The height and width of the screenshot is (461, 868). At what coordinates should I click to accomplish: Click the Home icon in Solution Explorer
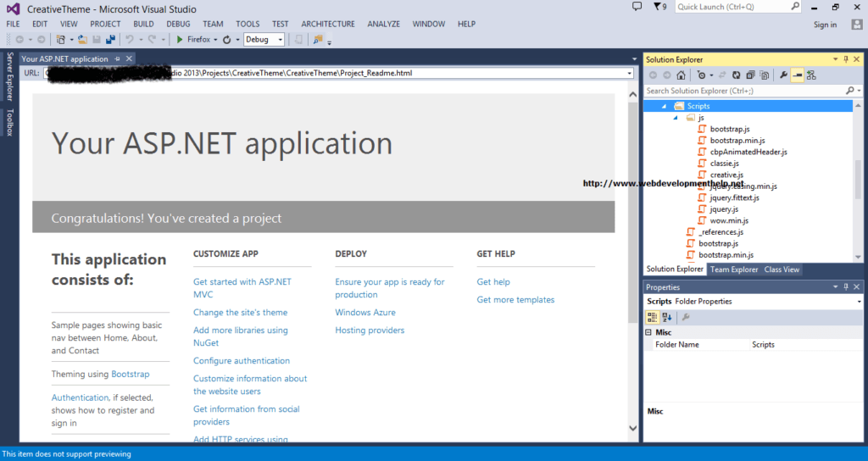coord(681,75)
